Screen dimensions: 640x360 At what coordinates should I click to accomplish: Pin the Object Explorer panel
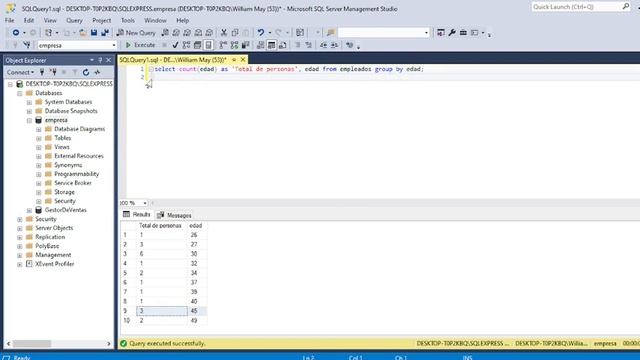point(100,60)
